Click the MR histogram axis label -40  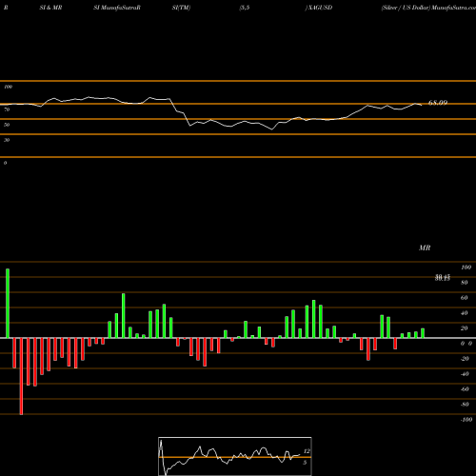coord(465,374)
